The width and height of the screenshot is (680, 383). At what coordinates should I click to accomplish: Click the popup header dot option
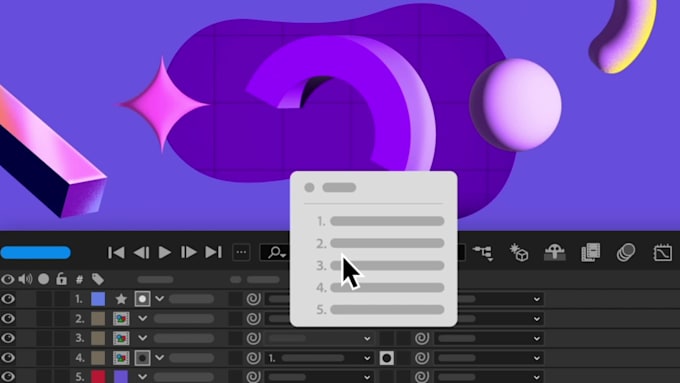coord(309,187)
